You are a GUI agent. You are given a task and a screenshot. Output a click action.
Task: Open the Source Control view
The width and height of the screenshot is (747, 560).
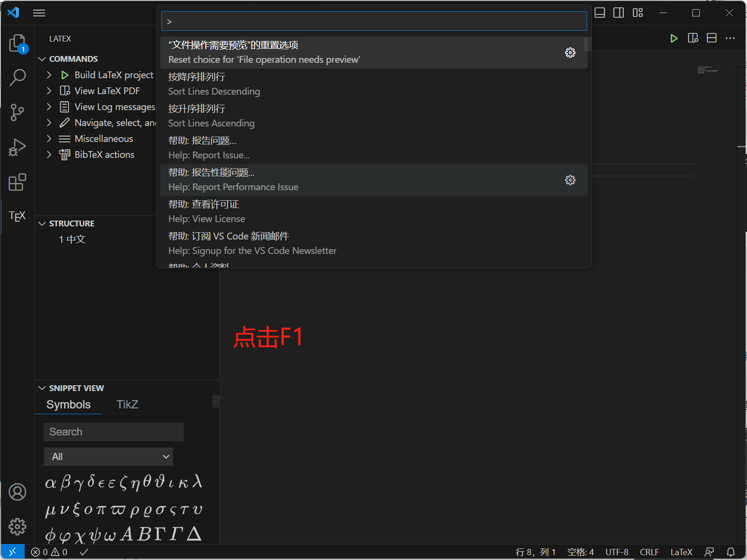pos(18,112)
